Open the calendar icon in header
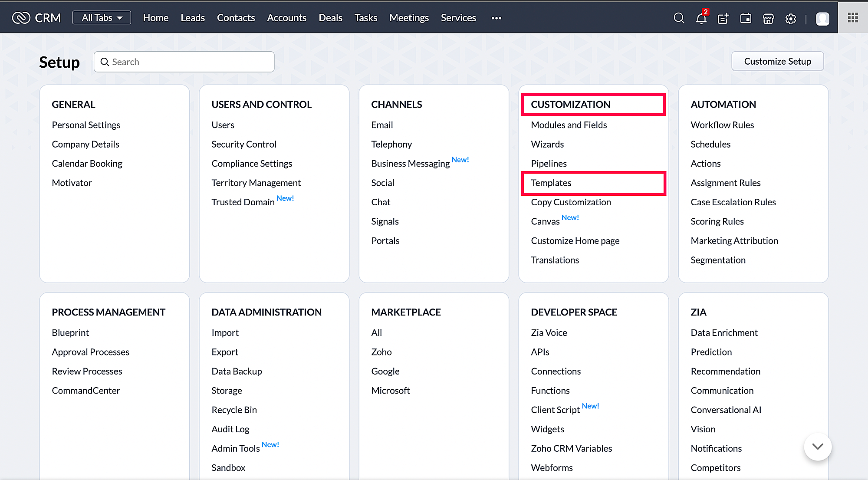This screenshot has width=868, height=480. tap(746, 18)
